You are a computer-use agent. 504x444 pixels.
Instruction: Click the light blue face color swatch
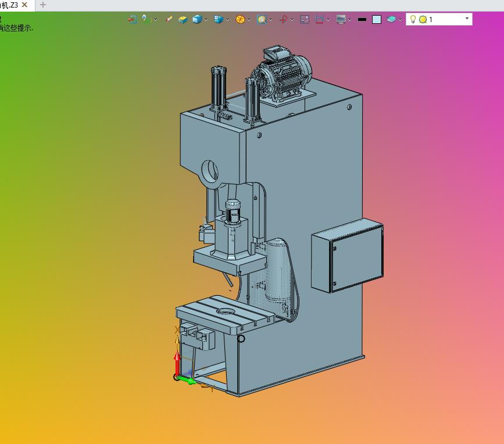tap(376, 20)
